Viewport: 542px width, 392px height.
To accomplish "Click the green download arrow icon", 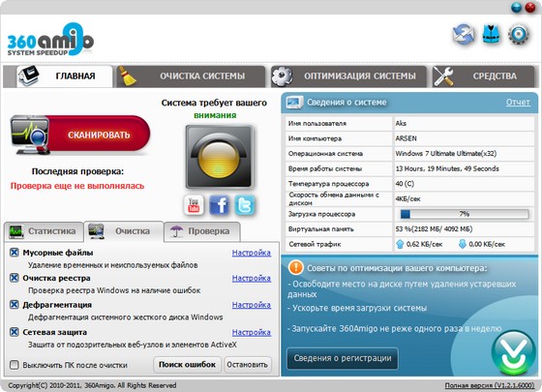I will point(514,352).
